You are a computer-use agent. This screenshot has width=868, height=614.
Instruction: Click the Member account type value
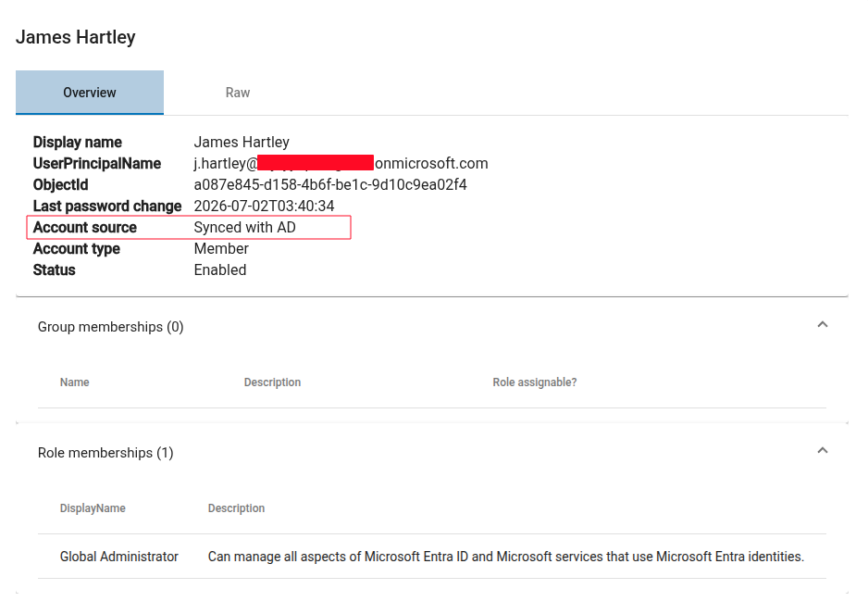(221, 249)
